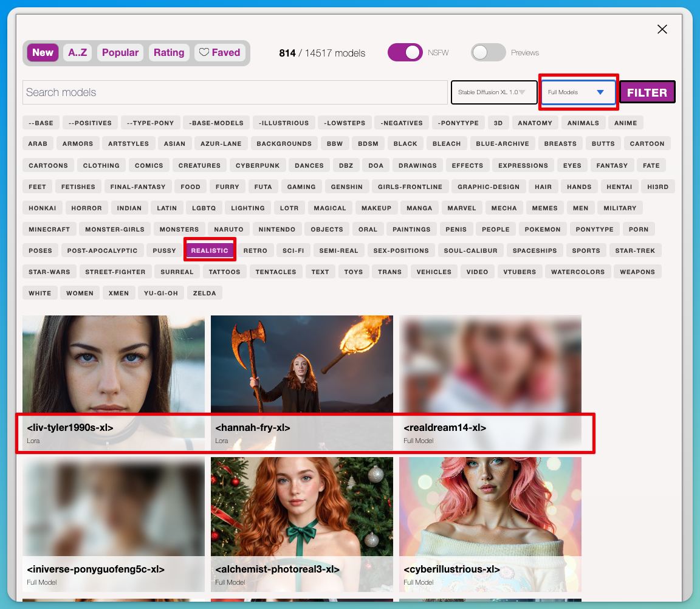The image size is (700, 609).
Task: Select the cyberillustrious-xl model card
Action: (x=490, y=517)
